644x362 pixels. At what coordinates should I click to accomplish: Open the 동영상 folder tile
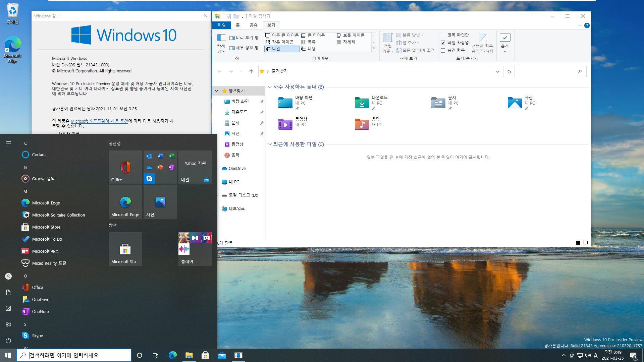[x=293, y=124]
